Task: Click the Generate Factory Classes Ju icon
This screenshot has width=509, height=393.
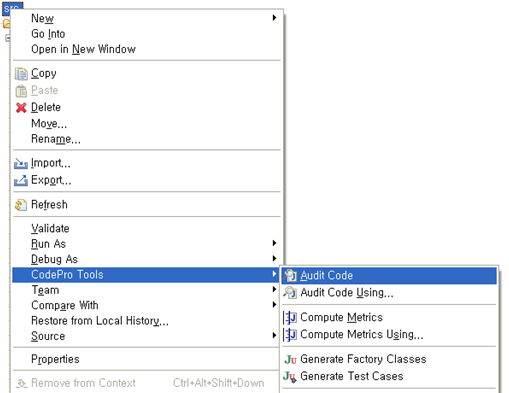Action: 290,360
